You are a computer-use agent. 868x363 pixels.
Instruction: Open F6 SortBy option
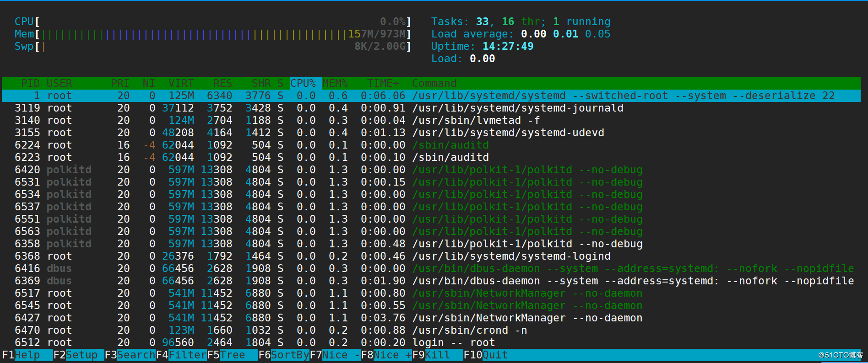284,355
